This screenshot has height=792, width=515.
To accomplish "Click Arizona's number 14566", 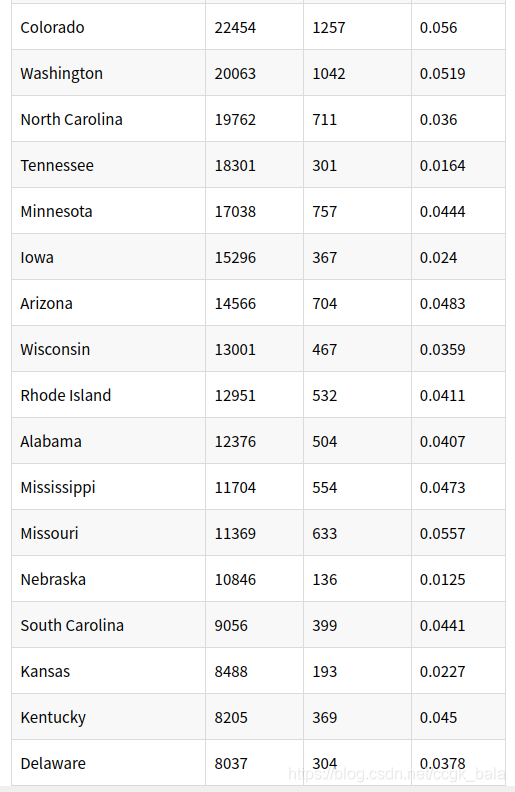I will [235, 304].
